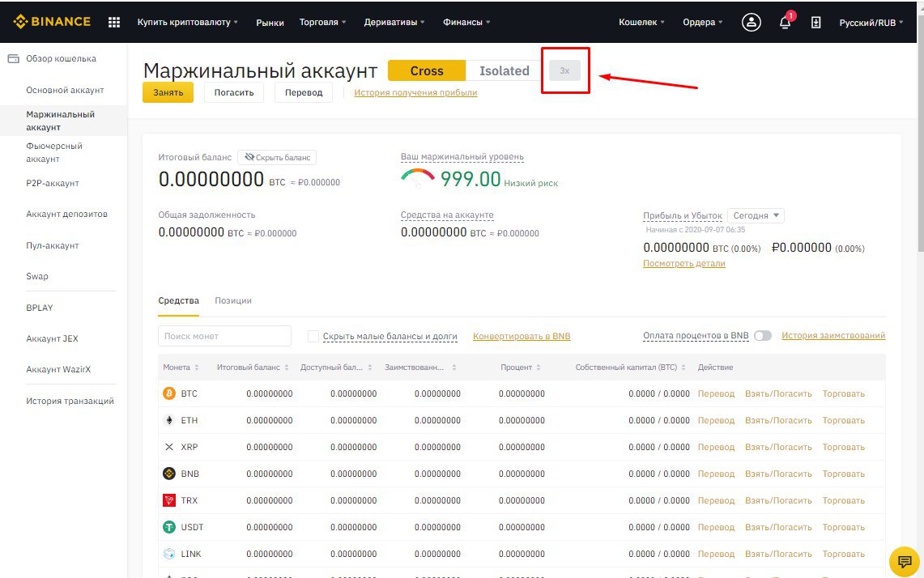This screenshot has height=578, width=924.
Task: Expand Купить криптовалюту dropdown menu
Action: pos(187,23)
